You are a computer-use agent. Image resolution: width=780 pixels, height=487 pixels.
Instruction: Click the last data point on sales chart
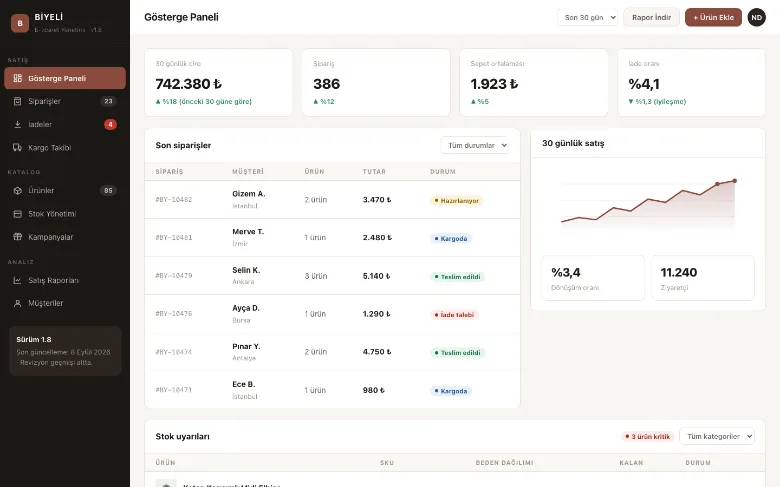(x=735, y=181)
